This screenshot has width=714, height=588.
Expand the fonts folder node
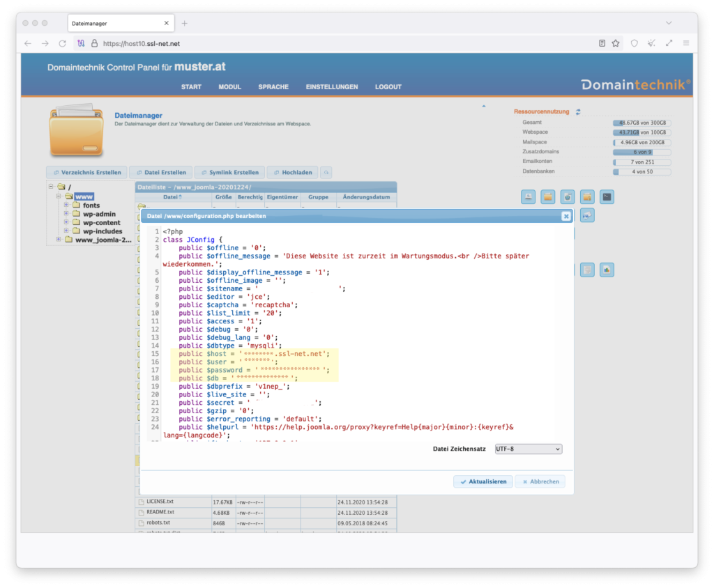[x=67, y=206]
